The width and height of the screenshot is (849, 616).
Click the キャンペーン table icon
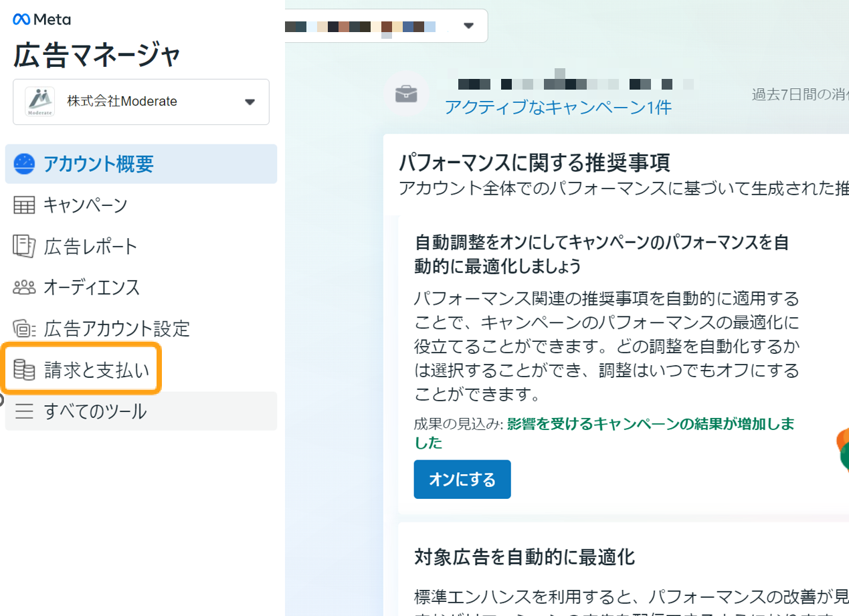tap(24, 205)
